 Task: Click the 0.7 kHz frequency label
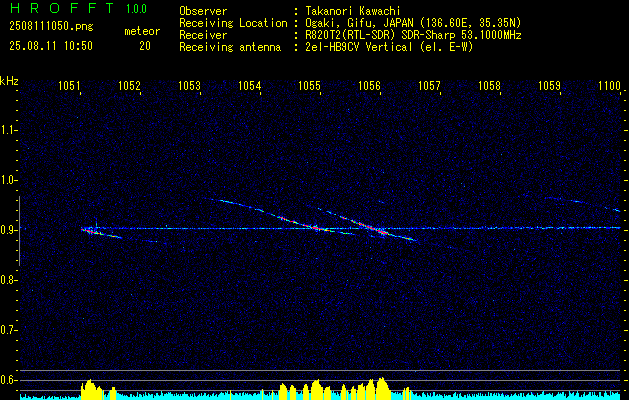(x=8, y=330)
